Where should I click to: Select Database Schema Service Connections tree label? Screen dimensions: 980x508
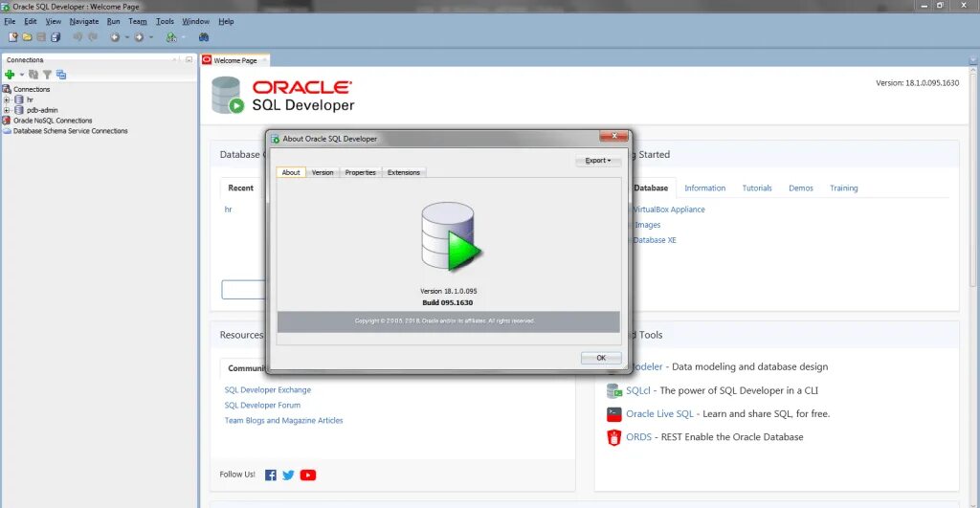click(71, 131)
